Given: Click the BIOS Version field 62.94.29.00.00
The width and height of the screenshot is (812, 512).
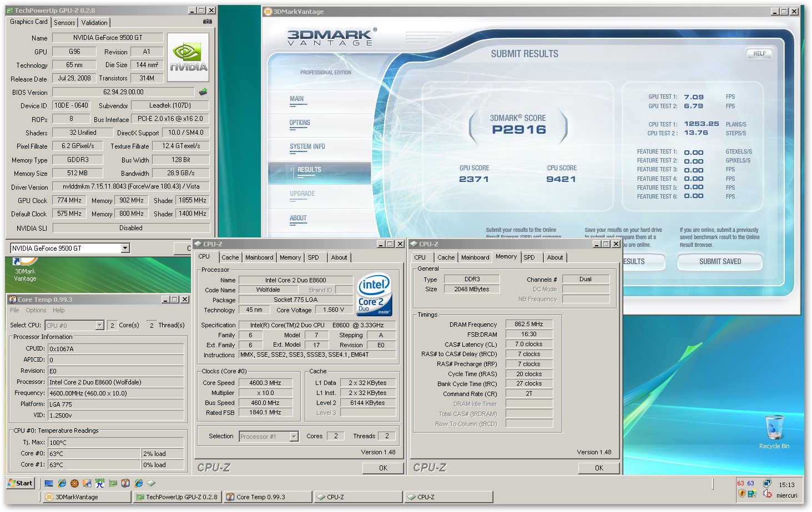Looking at the screenshot, I should [123, 92].
